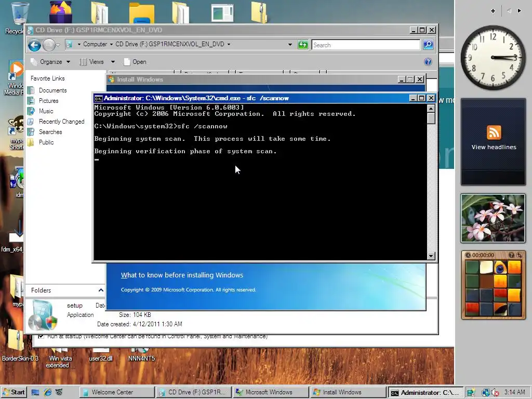The height and width of the screenshot is (399, 532).
Task: Click the analog clock gadget
Action: pyautogui.click(x=493, y=57)
